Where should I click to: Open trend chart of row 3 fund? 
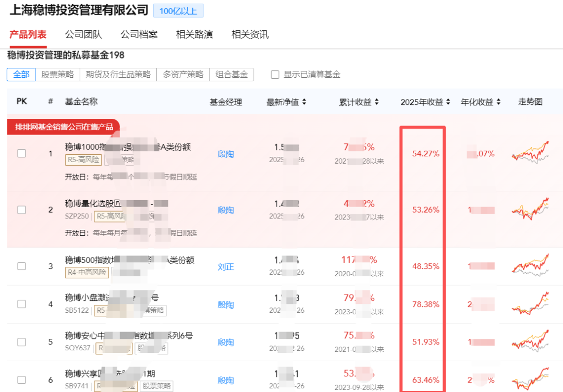(530, 265)
